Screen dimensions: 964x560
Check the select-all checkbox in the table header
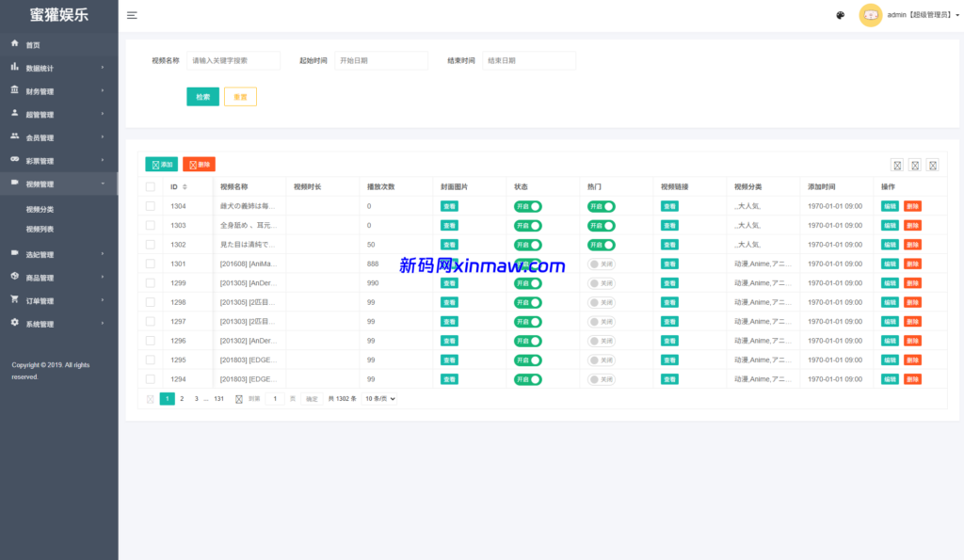click(150, 186)
